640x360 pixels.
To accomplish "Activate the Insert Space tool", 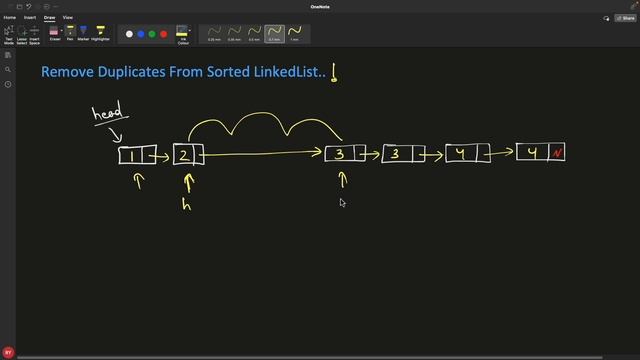I will (35, 35).
